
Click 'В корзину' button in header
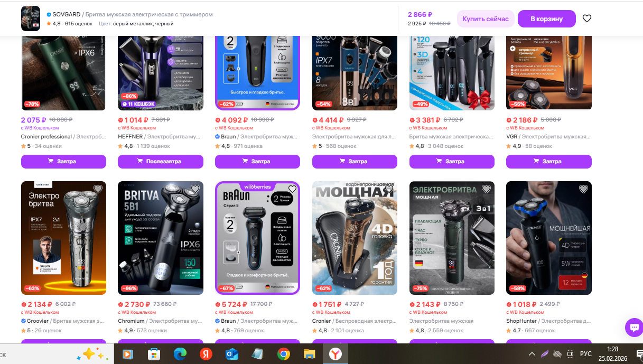click(547, 18)
